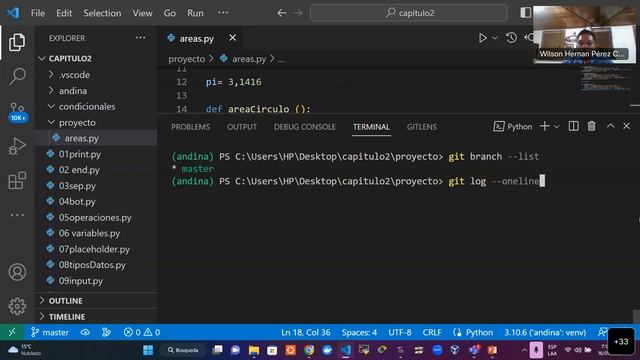
Task: Switch to the Problems panel tab
Action: pyautogui.click(x=190, y=127)
